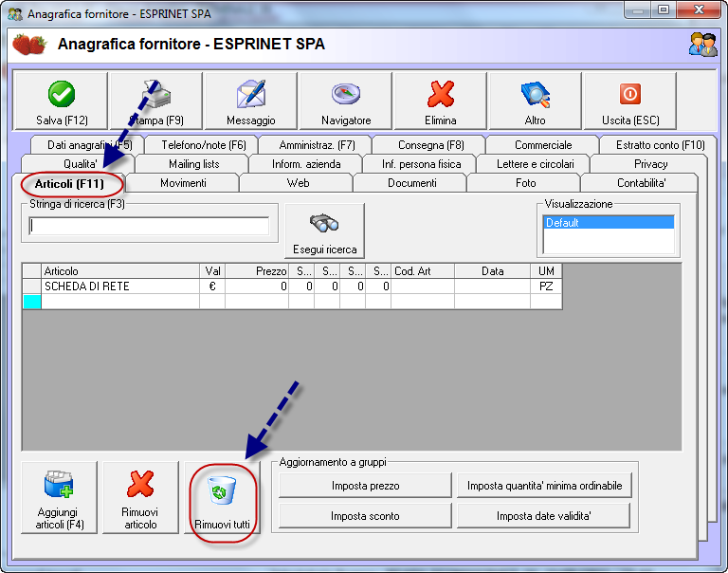The image size is (728, 573).
Task: Click SCHEDA DI RETE row selector
Action: pos(32,286)
